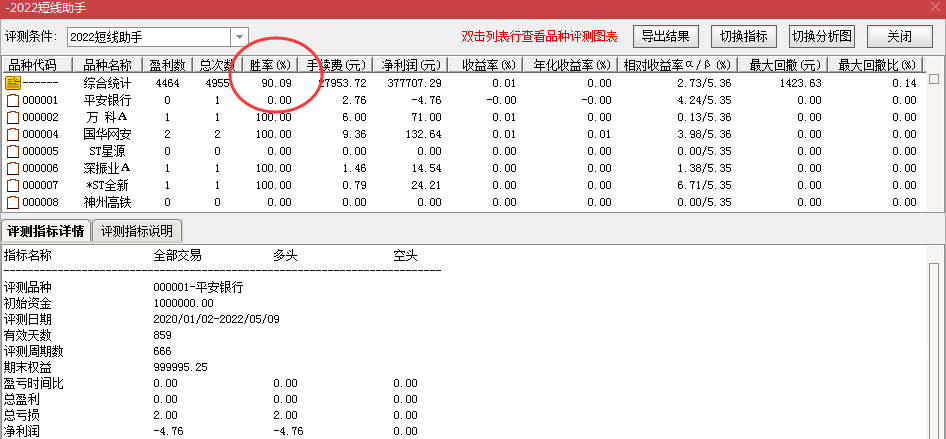
Task: Sort by 品种名称 column header
Action: [x=107, y=65]
